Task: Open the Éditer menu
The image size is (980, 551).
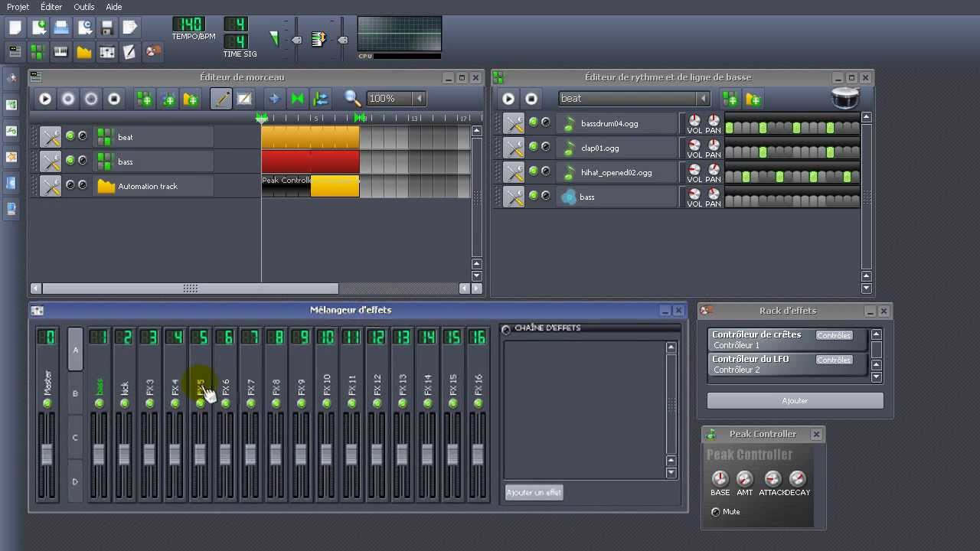Action: click(x=51, y=7)
